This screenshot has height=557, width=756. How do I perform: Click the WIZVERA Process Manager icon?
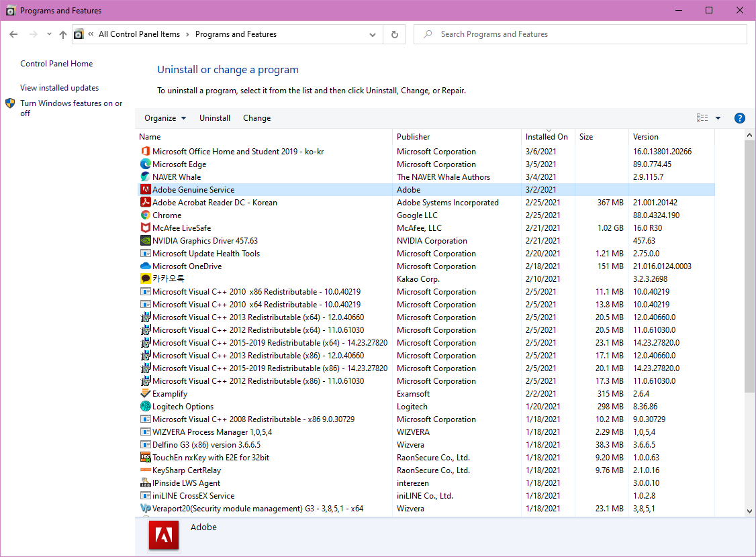(x=145, y=432)
